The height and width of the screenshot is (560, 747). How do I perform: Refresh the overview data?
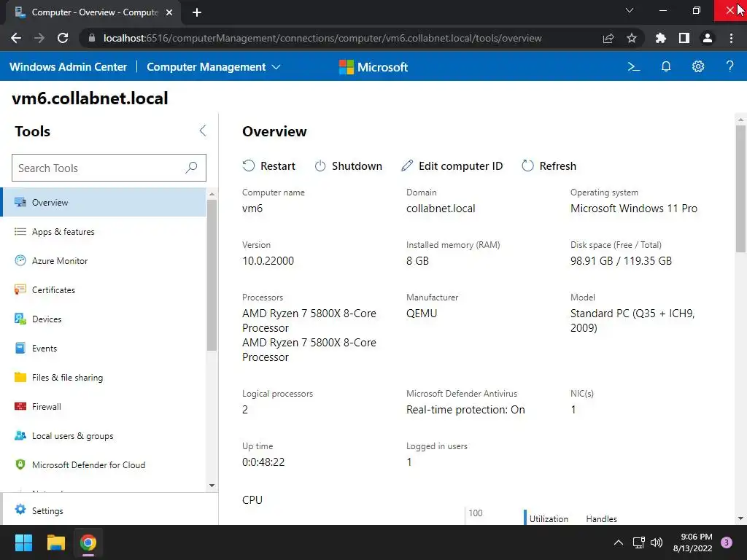[x=549, y=166]
